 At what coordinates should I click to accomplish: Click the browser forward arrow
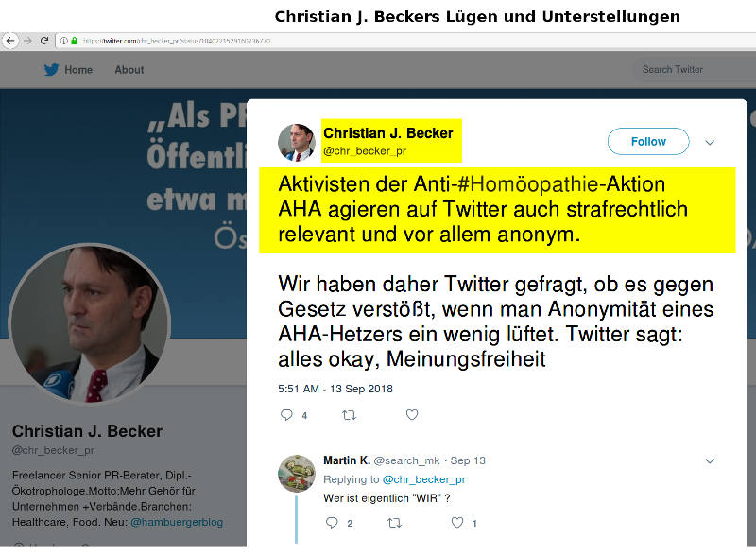tap(27, 41)
